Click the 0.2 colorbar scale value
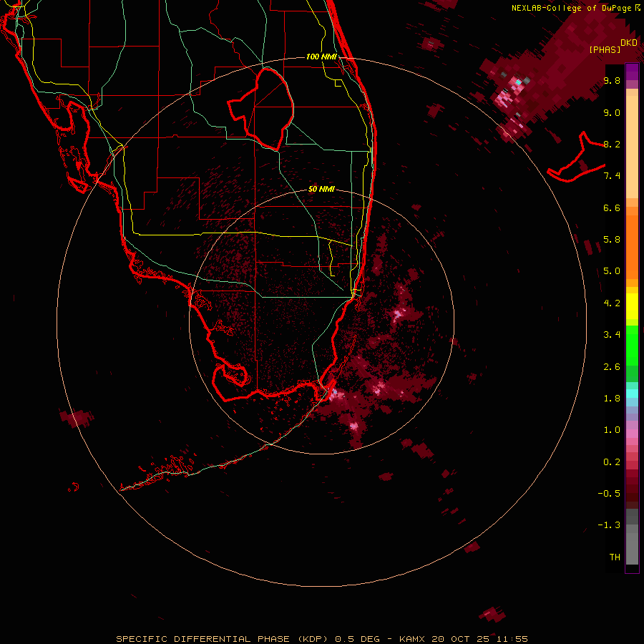Screen dimensions: 644x644 (x=612, y=462)
